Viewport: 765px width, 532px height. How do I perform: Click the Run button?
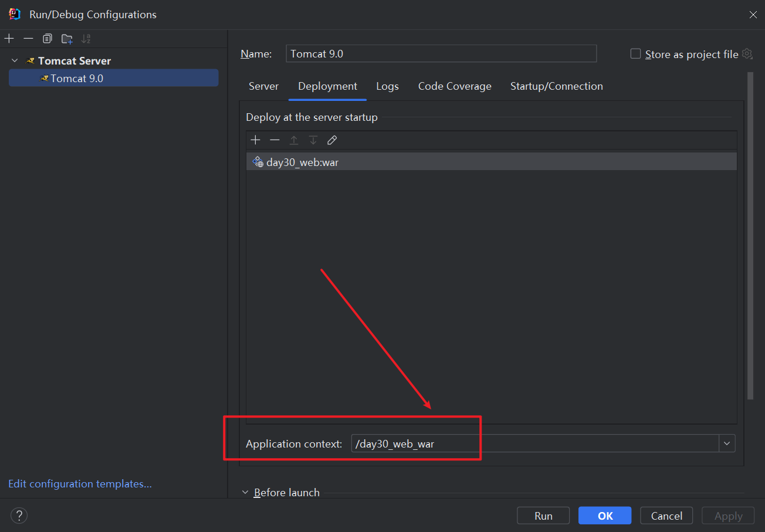click(543, 516)
